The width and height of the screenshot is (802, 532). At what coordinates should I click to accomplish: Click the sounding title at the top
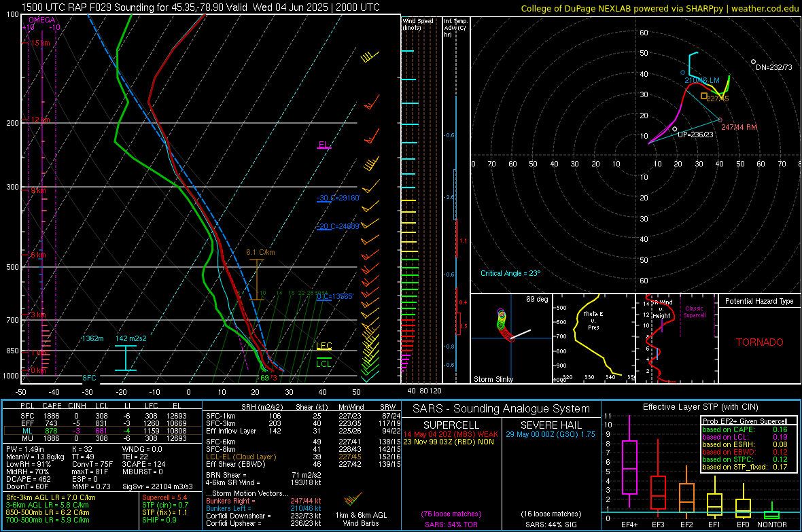click(x=201, y=7)
